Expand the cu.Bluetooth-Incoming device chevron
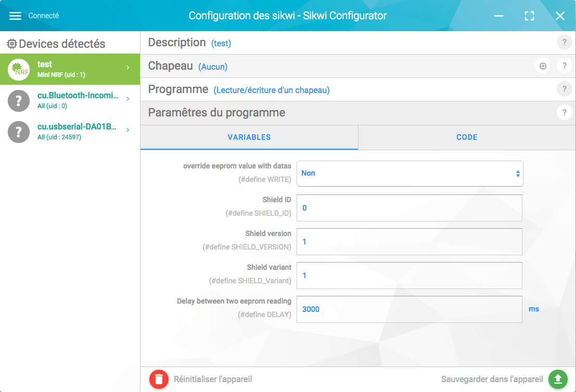The image size is (576, 392). pos(128,99)
